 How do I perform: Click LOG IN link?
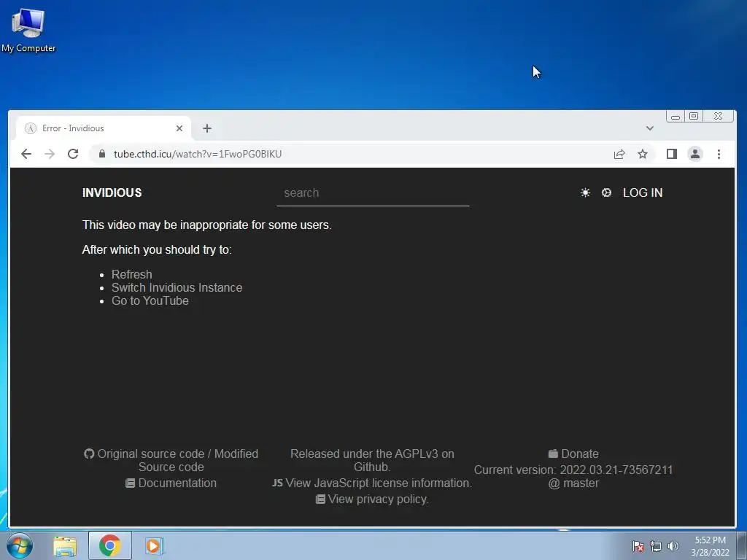coord(643,192)
